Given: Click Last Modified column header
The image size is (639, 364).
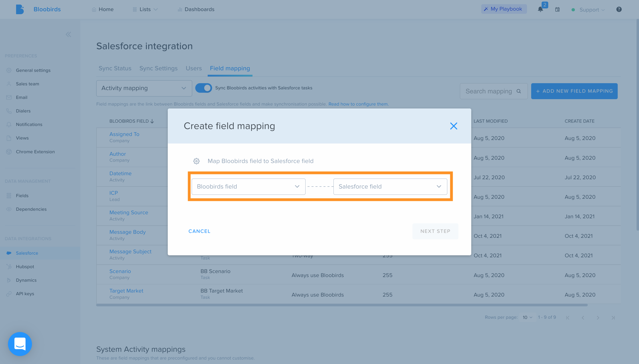Looking at the screenshot, I should [491, 121].
